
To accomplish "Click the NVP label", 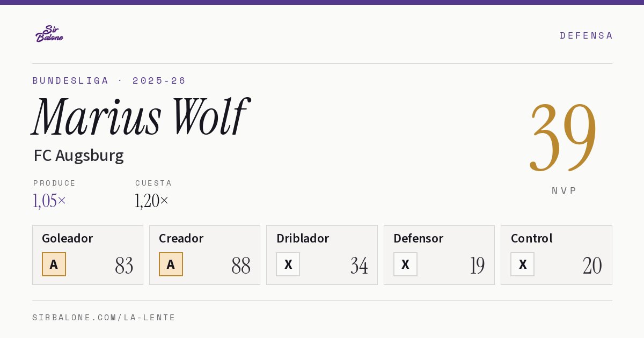I will tap(565, 190).
